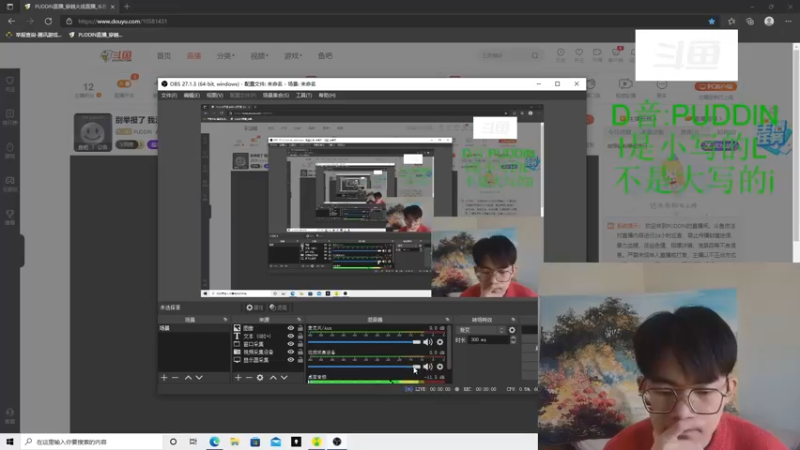This screenshot has width=800, height=450.
Task: Adjust the transition duration spinner arrows
Action: (x=513, y=340)
